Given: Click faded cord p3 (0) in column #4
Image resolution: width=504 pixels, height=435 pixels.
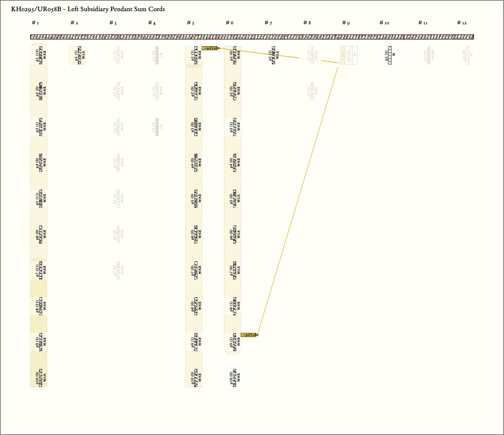Looking at the screenshot, I should 157,127.
